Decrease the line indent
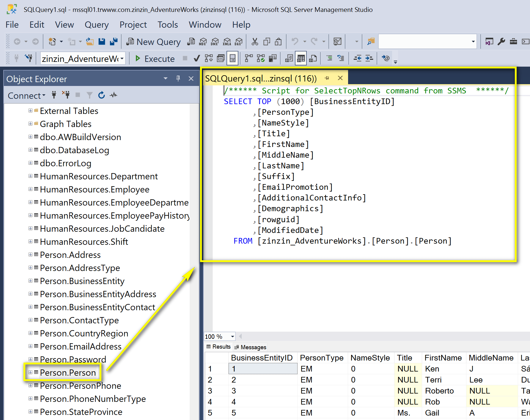530x420 pixels. (x=357, y=58)
